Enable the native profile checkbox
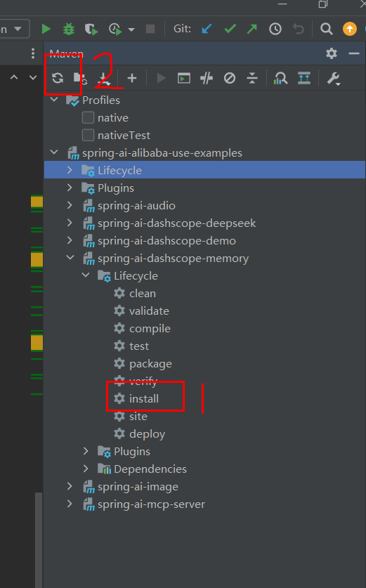 point(88,117)
